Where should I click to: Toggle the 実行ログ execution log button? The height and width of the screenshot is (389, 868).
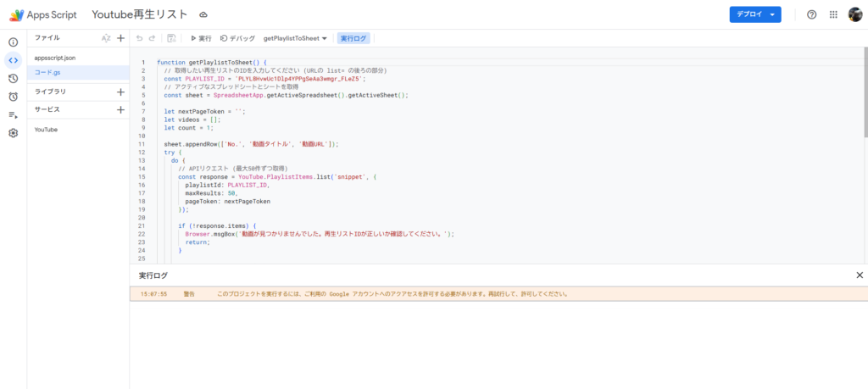[353, 38]
